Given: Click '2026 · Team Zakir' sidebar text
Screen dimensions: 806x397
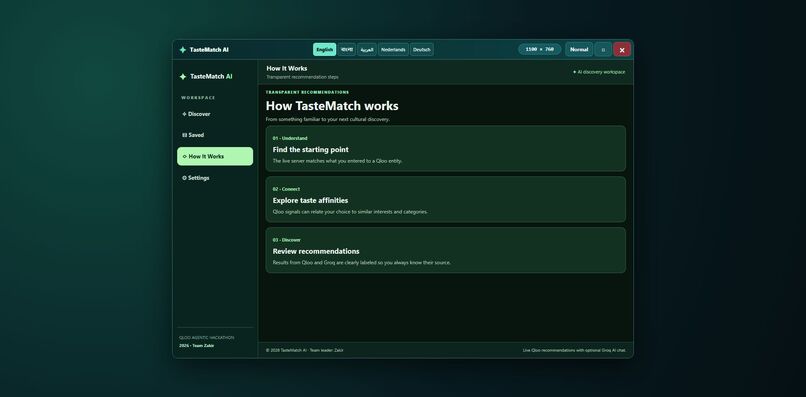Looking at the screenshot, I should (x=197, y=346).
